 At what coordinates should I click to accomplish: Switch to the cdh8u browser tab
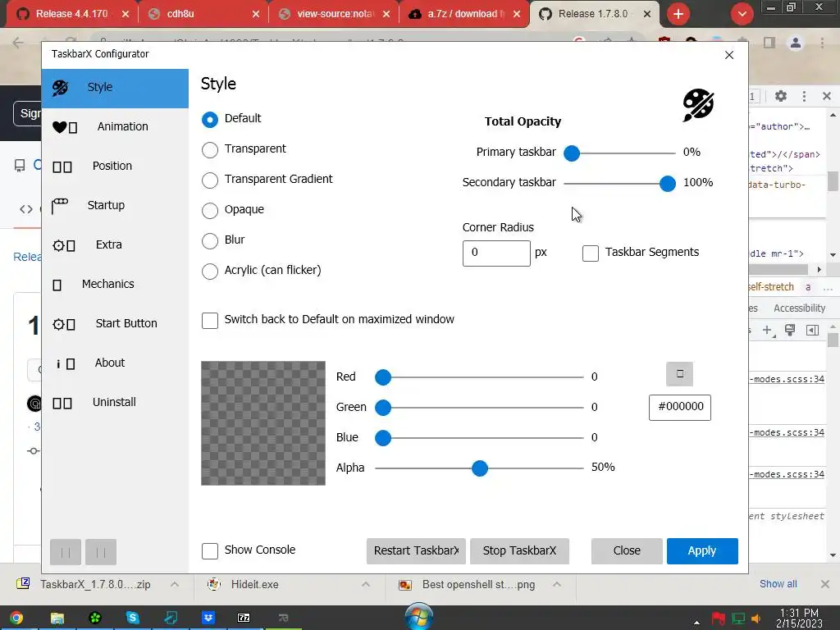click(x=203, y=14)
